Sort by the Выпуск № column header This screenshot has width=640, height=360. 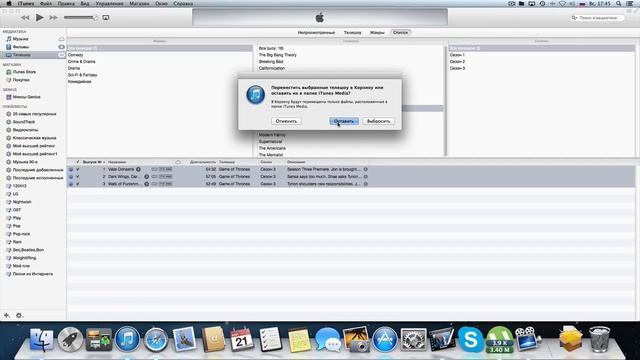[x=93, y=162]
